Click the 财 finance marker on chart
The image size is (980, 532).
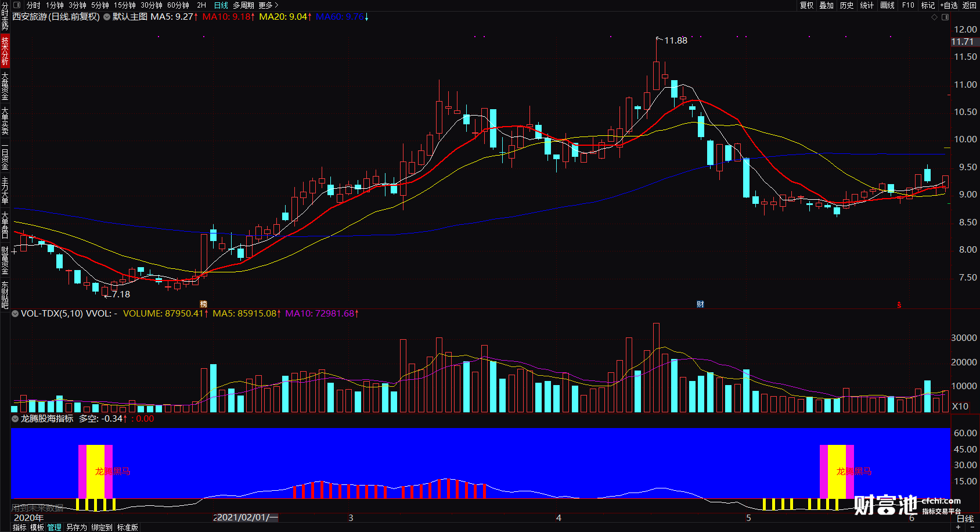pos(700,304)
